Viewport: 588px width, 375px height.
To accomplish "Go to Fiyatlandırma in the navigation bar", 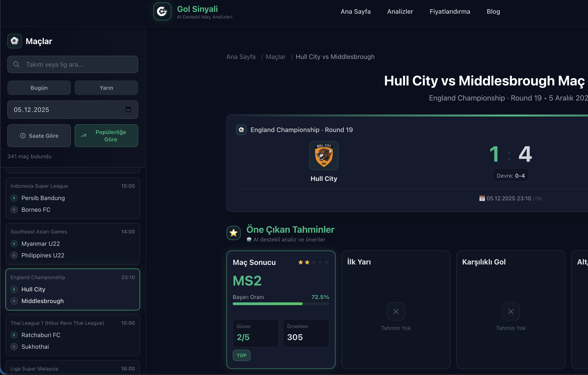I will (450, 11).
